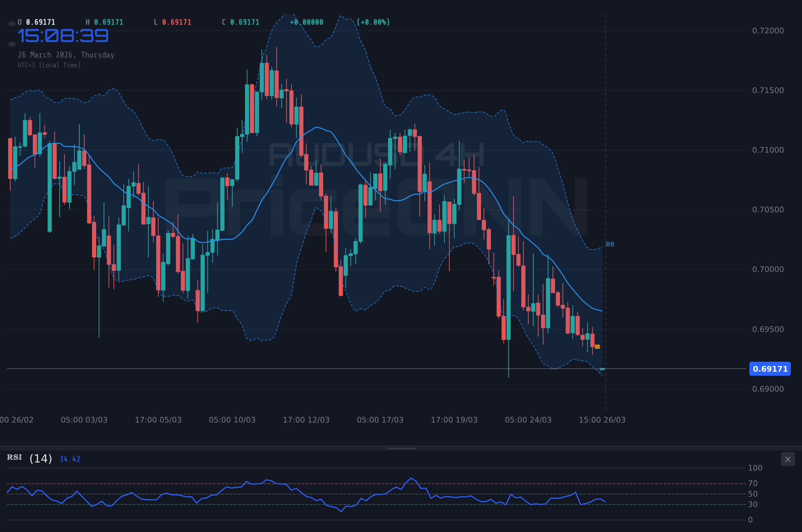Click the clock showing 15:08:39
Viewport: 802px width, 532px height.
point(64,35)
